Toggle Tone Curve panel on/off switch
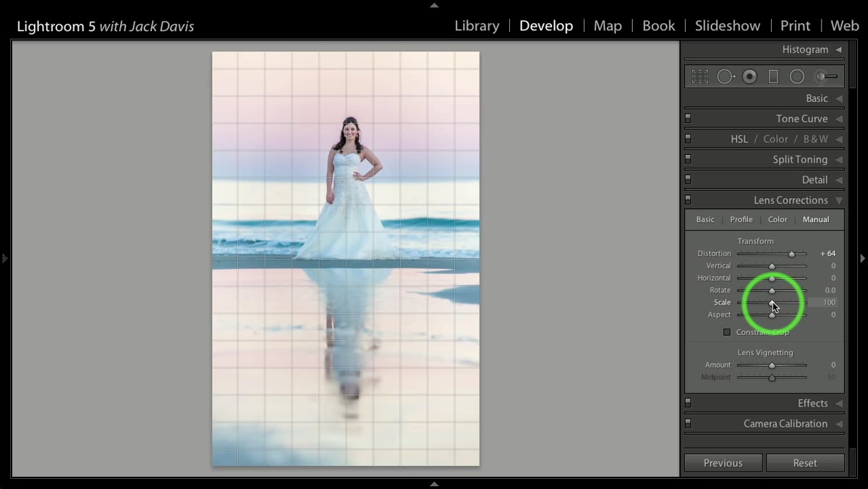This screenshot has width=868, height=489. coord(688,119)
